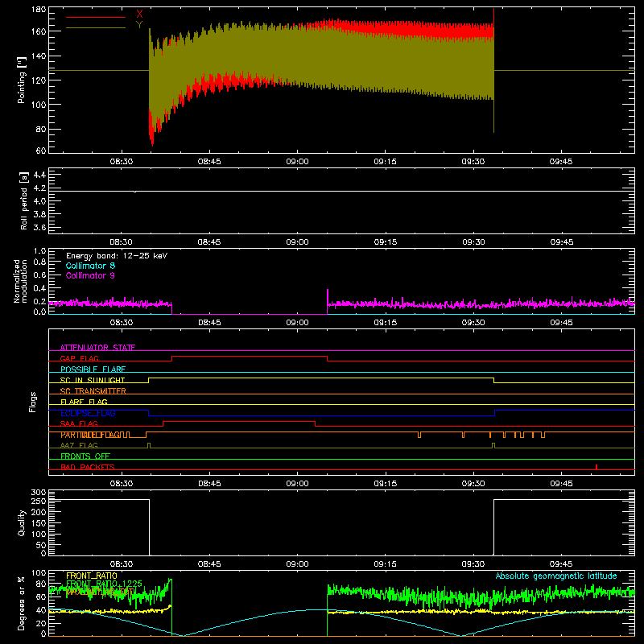
Task: Click the orange 'PARTICLE_FLAG' label
Action: coord(90,435)
